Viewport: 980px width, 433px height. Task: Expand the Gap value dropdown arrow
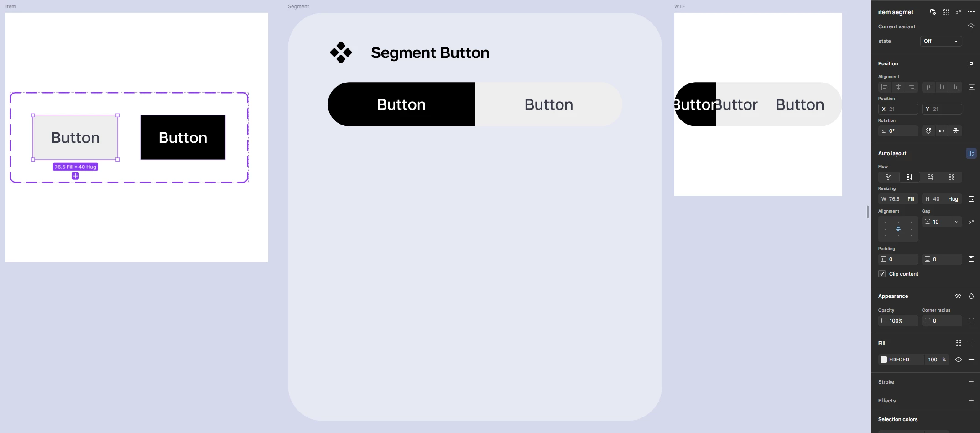[956, 222]
